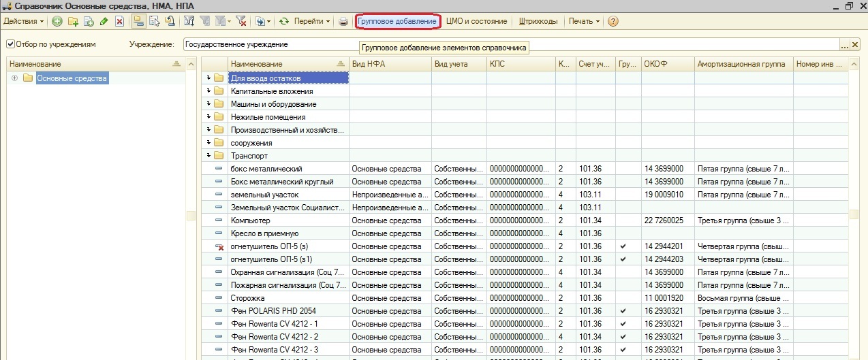Screen dimensions: 868x360
Task: Click the Add new group folder icon
Action: 73,21
